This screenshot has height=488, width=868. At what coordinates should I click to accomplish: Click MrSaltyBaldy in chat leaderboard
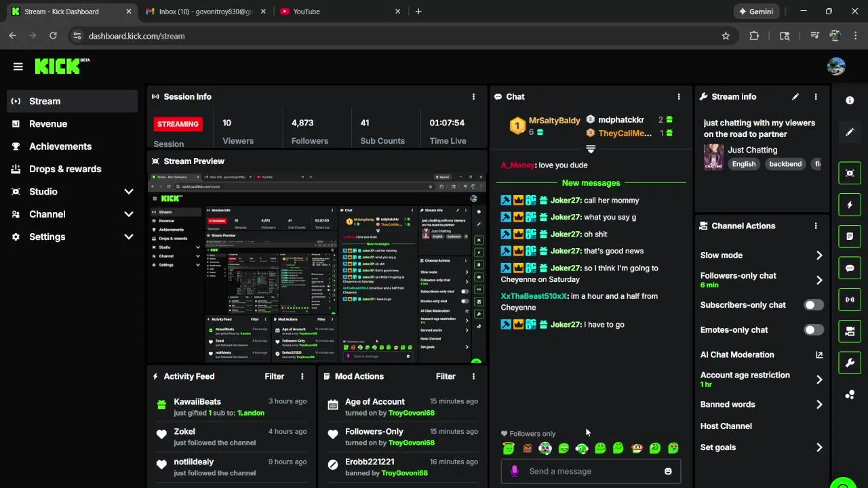[x=554, y=121]
